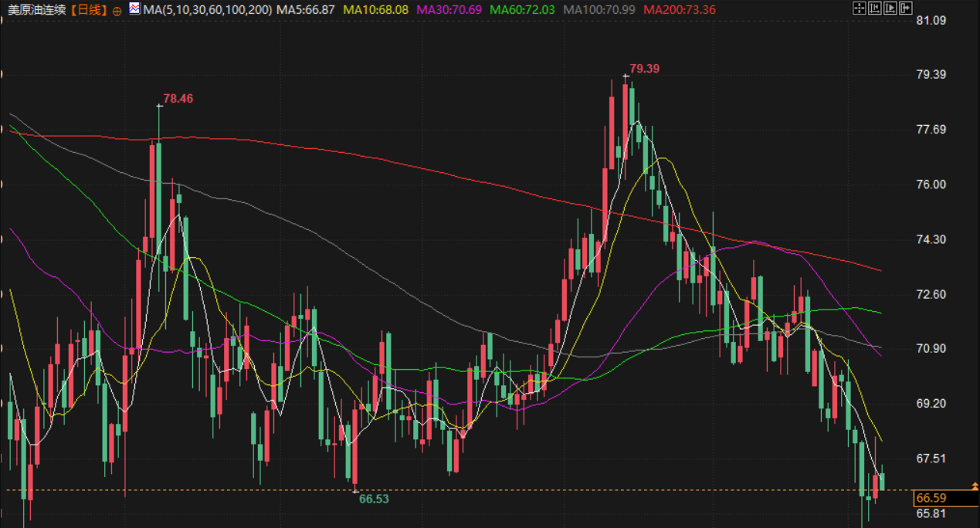Click the red MA200:73.36 label
Screen dimensions: 980x528
pyautogui.click(x=679, y=9)
